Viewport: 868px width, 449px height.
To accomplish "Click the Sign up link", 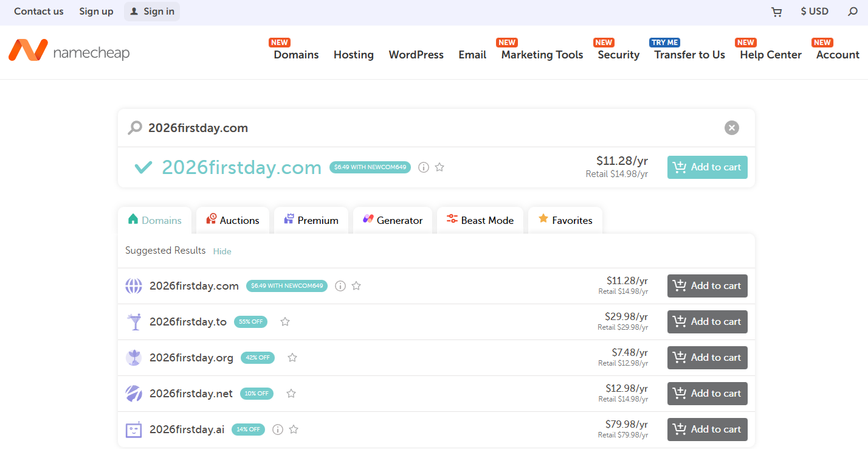I will click(96, 12).
